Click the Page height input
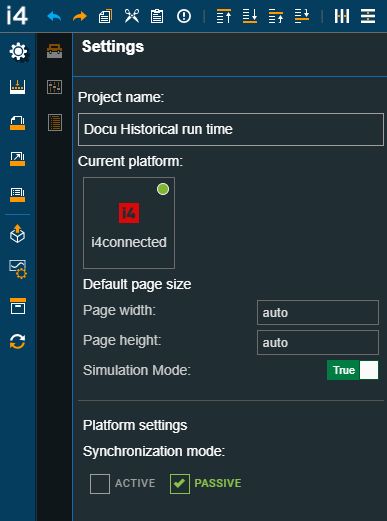 (x=318, y=342)
